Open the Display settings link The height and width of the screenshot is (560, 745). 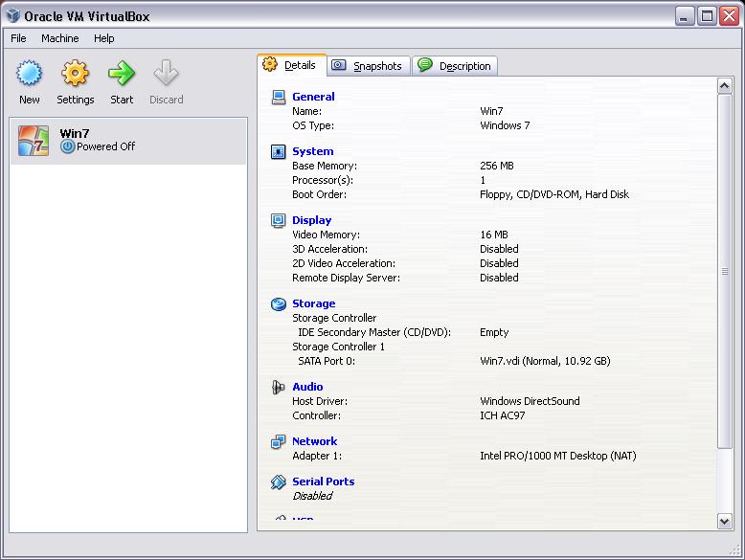pyautogui.click(x=311, y=220)
